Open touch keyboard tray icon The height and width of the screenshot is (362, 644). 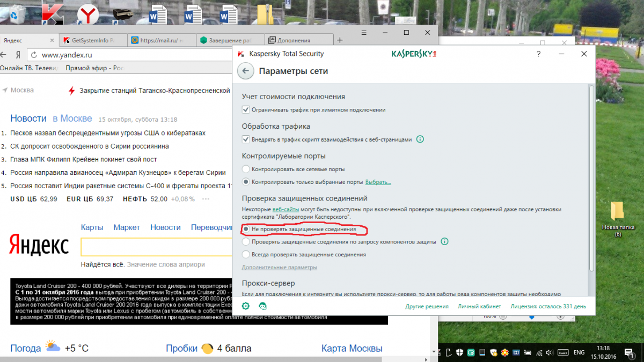click(563, 352)
